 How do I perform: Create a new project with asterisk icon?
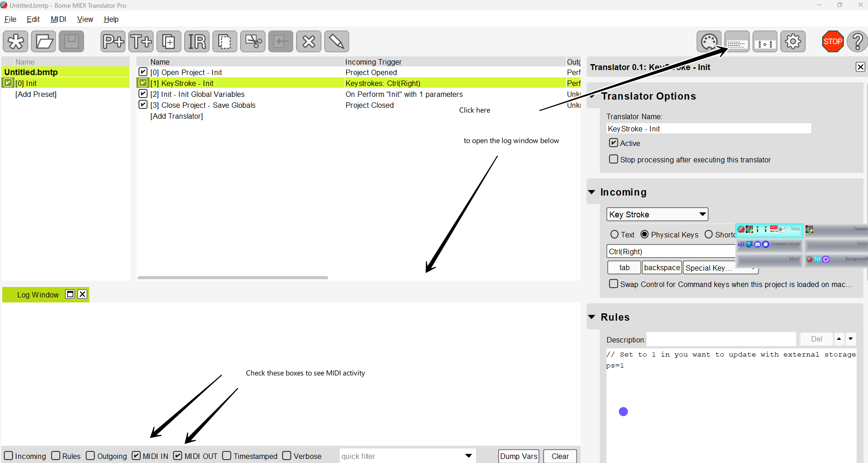coord(15,41)
